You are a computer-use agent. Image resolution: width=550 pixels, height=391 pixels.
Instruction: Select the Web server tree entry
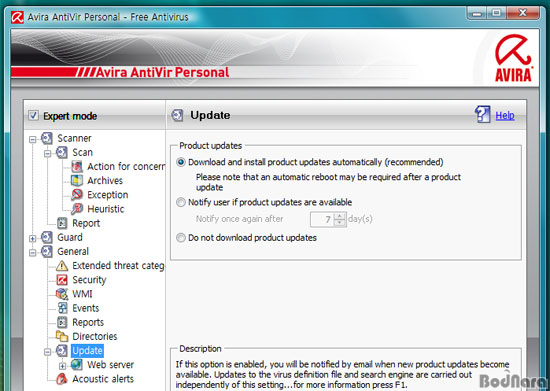[110, 365]
